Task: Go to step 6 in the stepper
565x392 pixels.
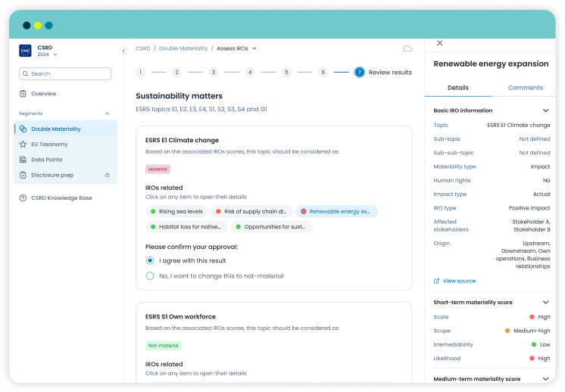Action: click(323, 73)
